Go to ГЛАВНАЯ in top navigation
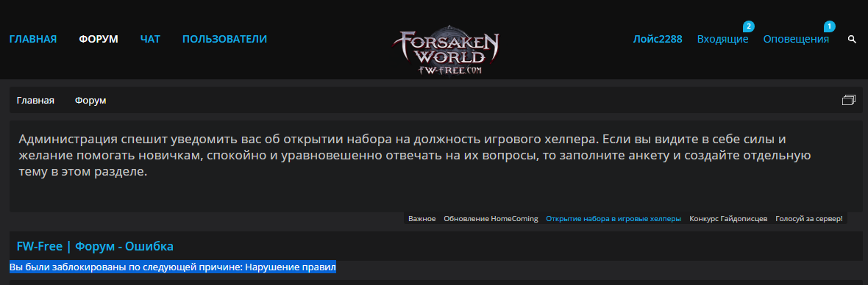868x285 pixels. pyautogui.click(x=33, y=39)
